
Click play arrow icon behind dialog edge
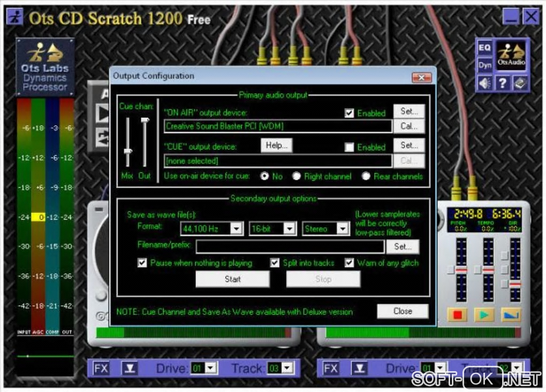102,113
